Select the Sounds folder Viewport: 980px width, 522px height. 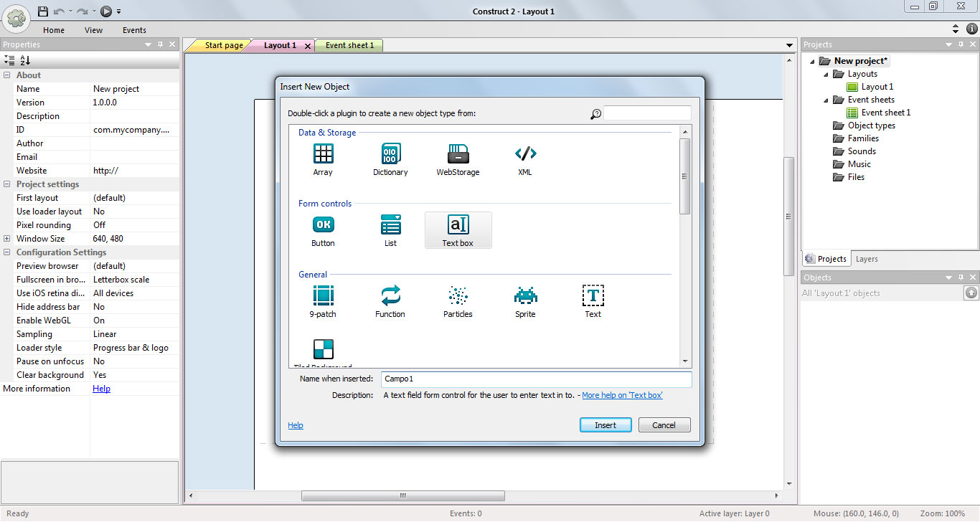pyautogui.click(x=854, y=151)
